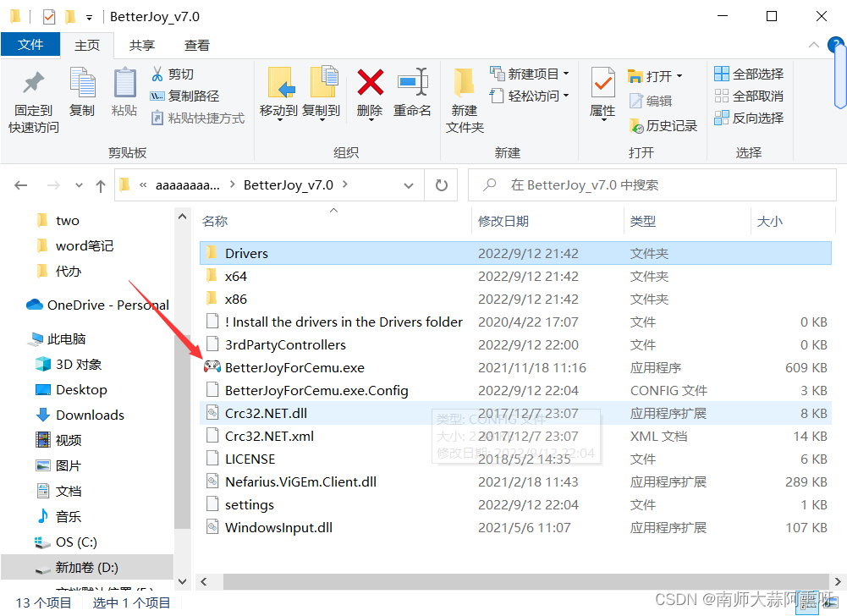Show recent locations dropdown arrow
This screenshot has height=616, width=847.
click(79, 185)
